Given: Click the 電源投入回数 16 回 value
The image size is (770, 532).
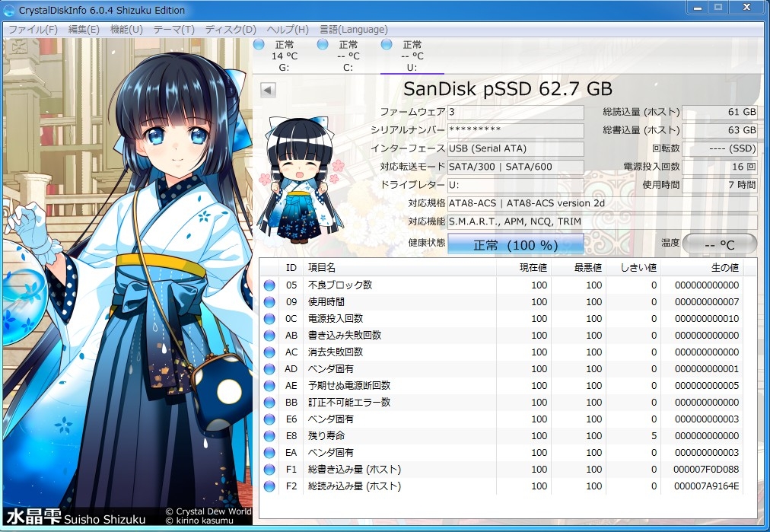Looking at the screenshot, I should pyautogui.click(x=720, y=167).
